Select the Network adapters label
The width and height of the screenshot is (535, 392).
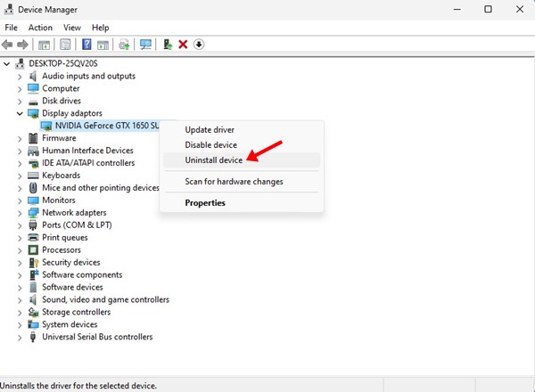(74, 213)
